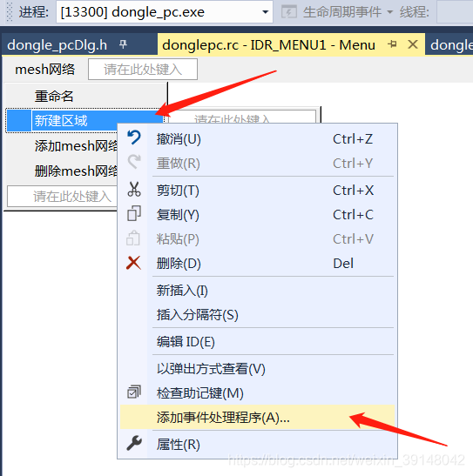Open 属性(R) from context menu
The width and height of the screenshot is (473, 476).
257,445
